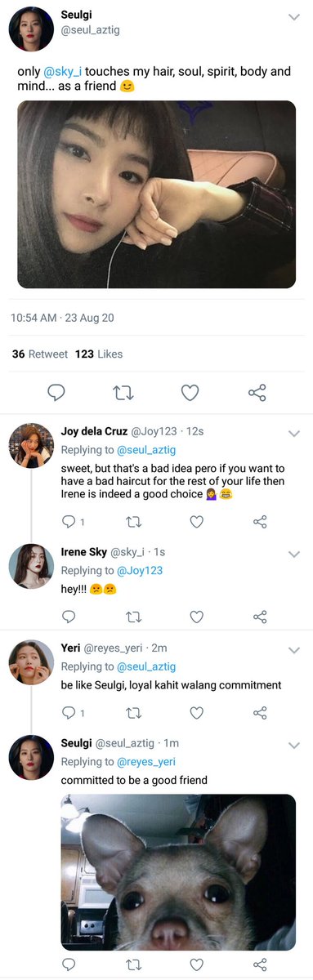Share Yeri's reply tweet

click(260, 713)
